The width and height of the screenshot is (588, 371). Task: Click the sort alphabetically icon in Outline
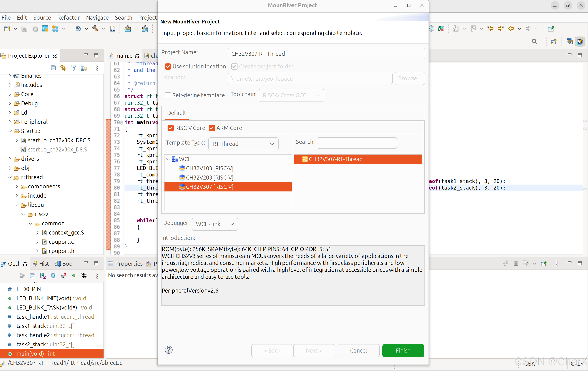[x=43, y=276]
